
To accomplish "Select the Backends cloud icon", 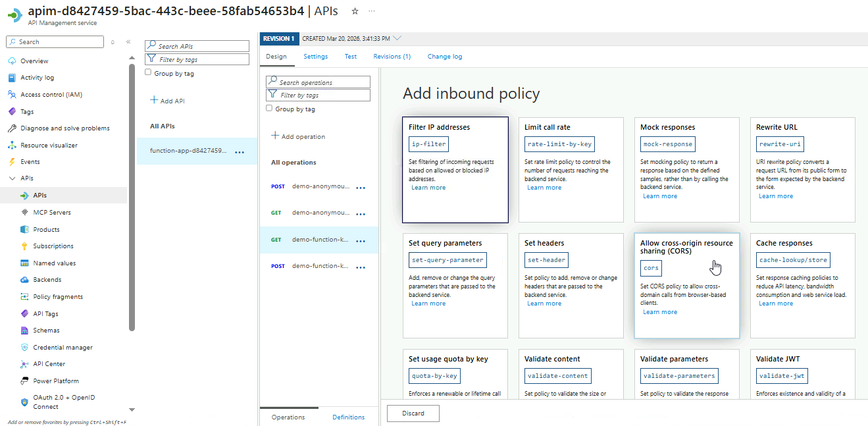I will click(24, 280).
